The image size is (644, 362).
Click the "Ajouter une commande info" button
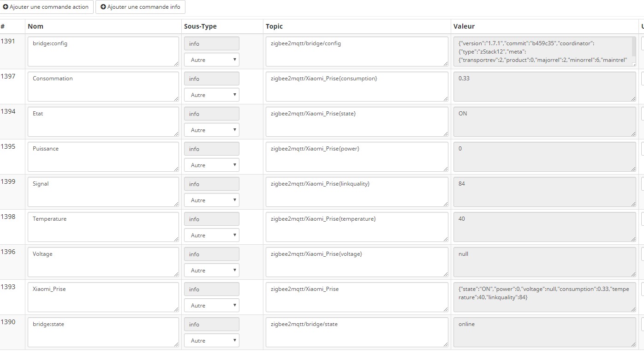pyautogui.click(x=139, y=7)
